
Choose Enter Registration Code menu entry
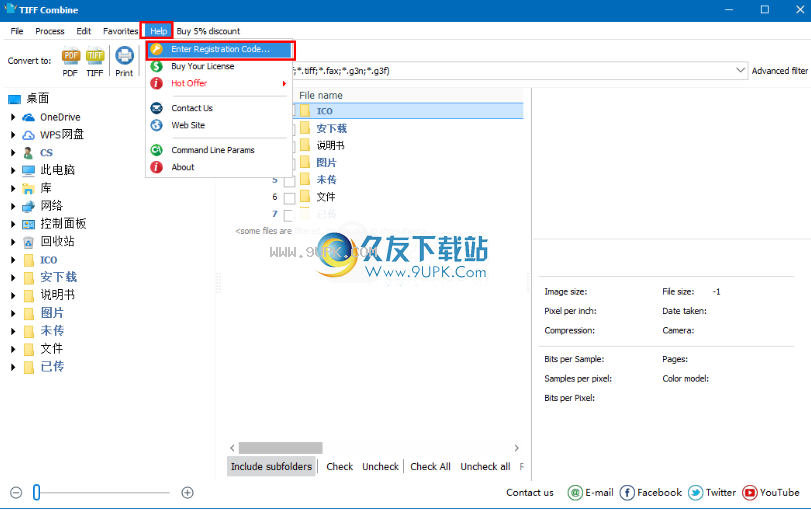pyautogui.click(x=221, y=49)
